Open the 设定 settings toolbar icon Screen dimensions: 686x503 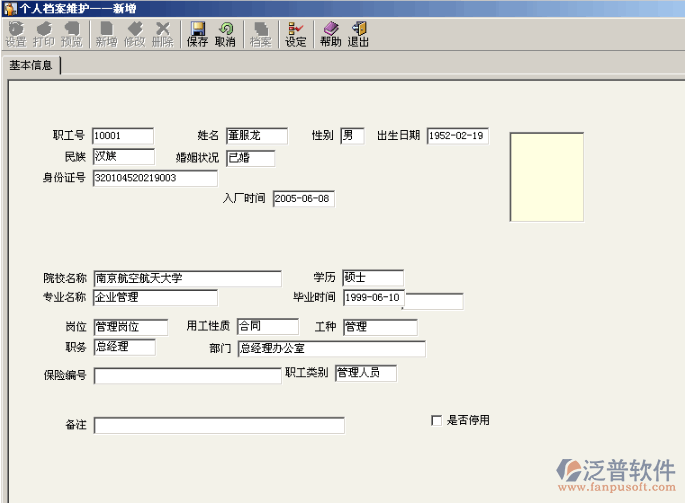295,34
